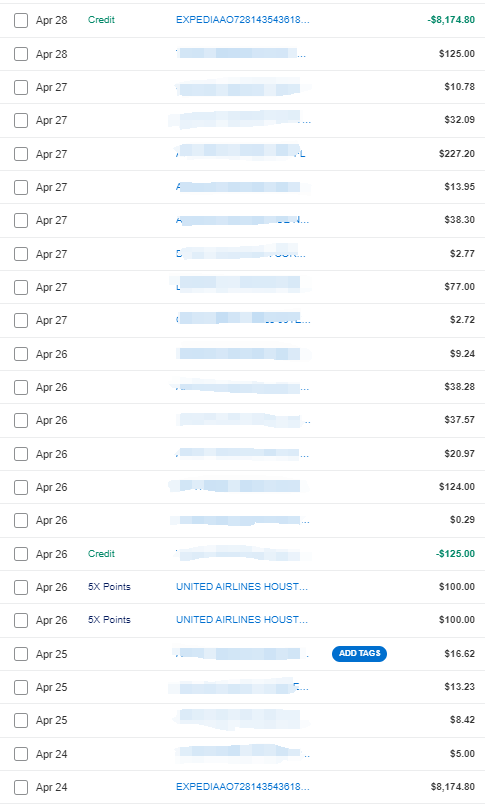Click the ADD TAGS button
Screen dimensions: 485x811
359,654
